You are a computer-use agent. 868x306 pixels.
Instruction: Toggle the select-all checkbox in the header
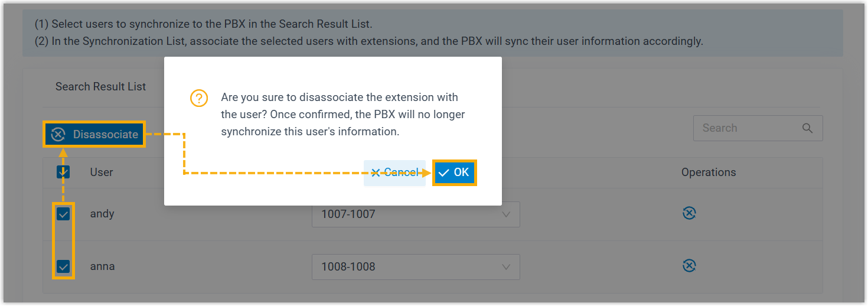(63, 172)
